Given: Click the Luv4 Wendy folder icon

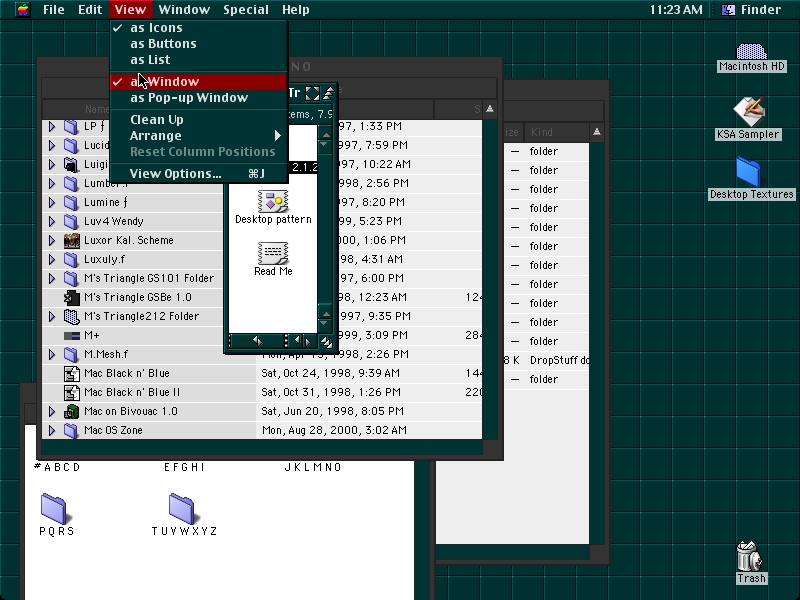Looking at the screenshot, I should tap(71, 221).
